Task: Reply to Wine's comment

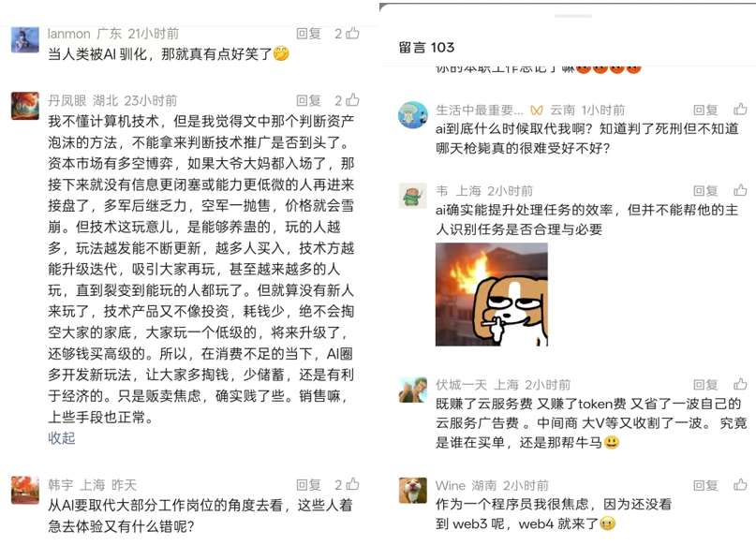Action: pos(705,485)
